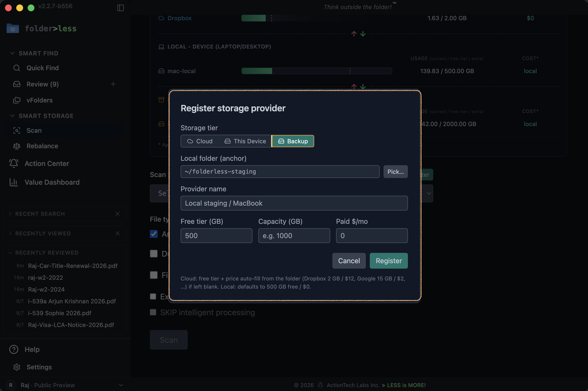Collapse the SMART STORAGE section
Screen dimensions: 588x391
[12, 116]
